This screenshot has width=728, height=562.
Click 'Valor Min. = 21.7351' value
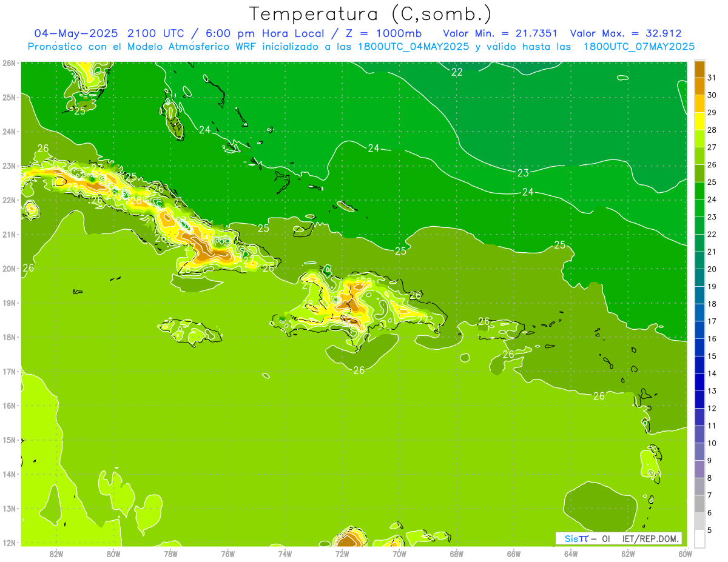click(500, 33)
